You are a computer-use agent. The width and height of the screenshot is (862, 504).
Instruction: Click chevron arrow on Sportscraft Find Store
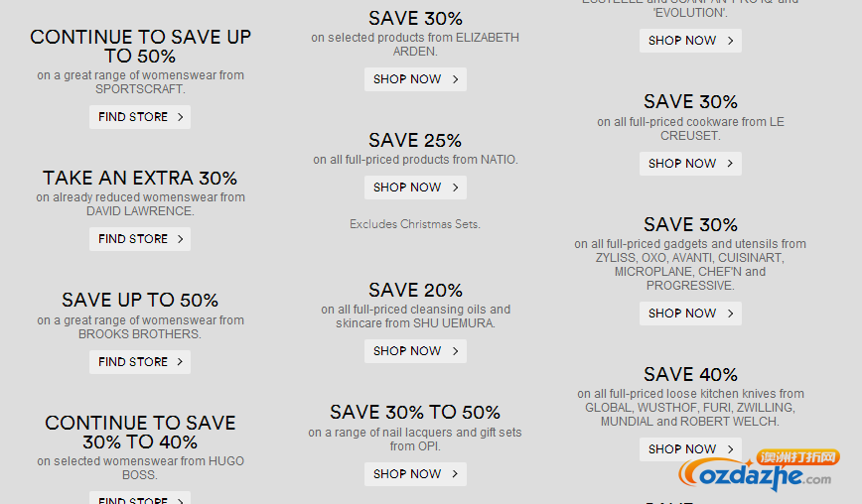[x=180, y=117]
